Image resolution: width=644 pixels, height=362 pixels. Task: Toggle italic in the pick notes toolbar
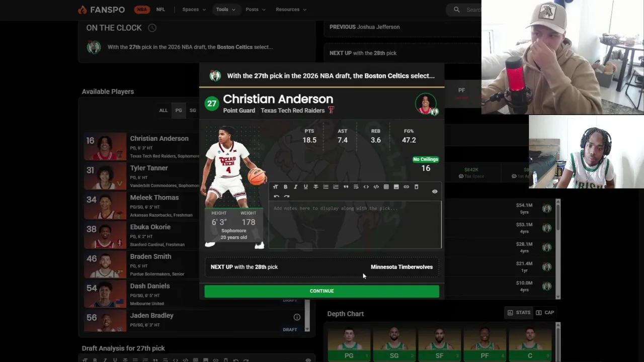(295, 187)
